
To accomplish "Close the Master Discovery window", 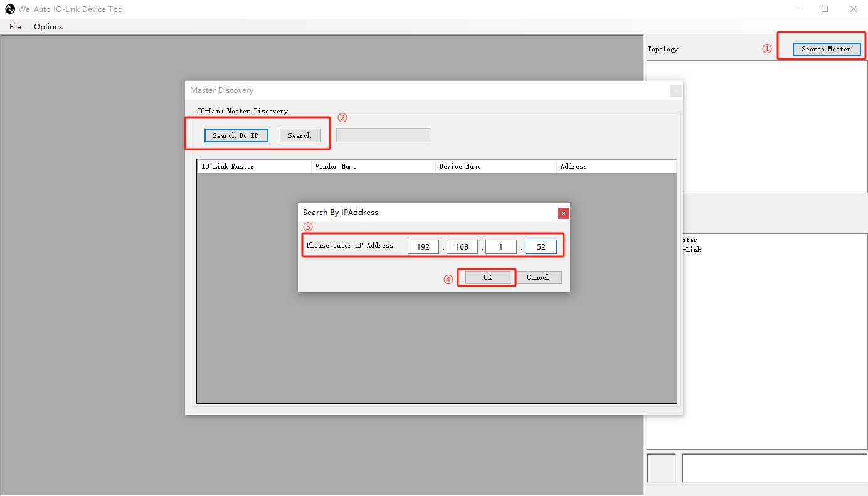I will point(676,91).
